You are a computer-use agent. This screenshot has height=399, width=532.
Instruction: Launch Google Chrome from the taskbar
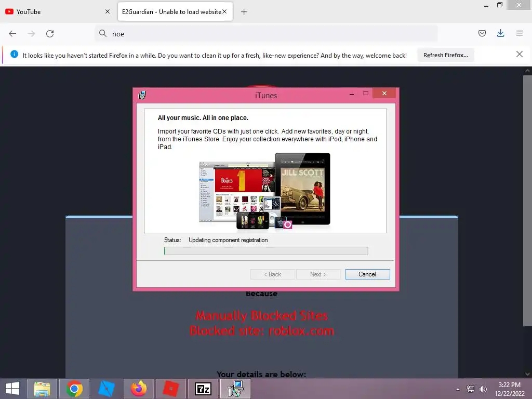pos(74,389)
